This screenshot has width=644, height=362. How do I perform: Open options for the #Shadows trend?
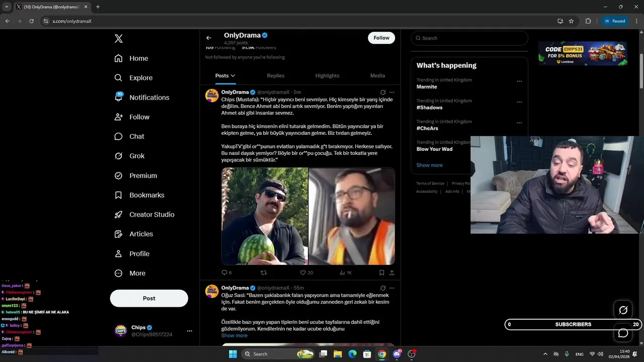pos(519,102)
